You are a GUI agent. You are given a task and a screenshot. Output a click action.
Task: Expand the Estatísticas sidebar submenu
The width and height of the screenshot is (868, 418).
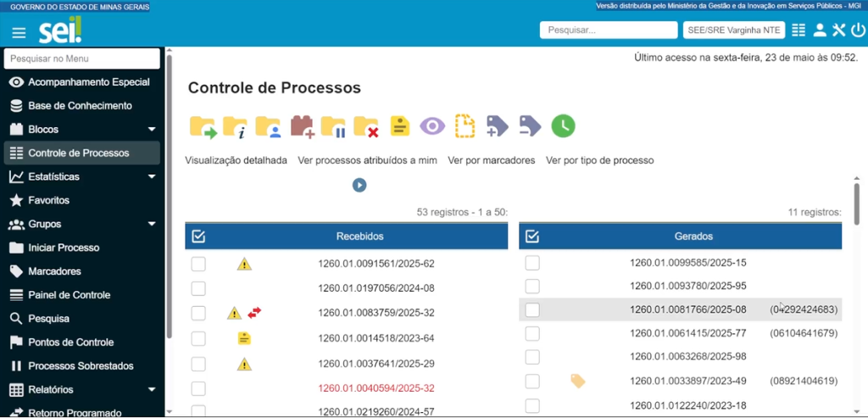pos(152,177)
